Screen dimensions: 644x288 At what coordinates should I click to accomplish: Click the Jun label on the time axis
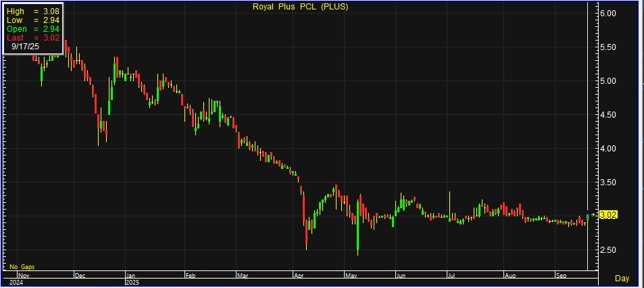point(401,276)
